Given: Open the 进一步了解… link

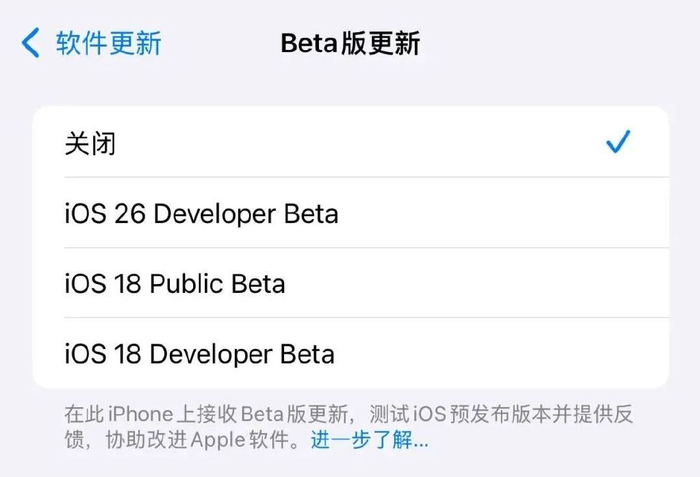Looking at the screenshot, I should tap(369, 440).
